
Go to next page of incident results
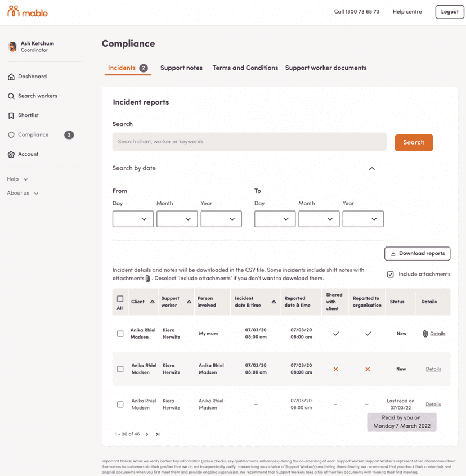[x=147, y=434]
